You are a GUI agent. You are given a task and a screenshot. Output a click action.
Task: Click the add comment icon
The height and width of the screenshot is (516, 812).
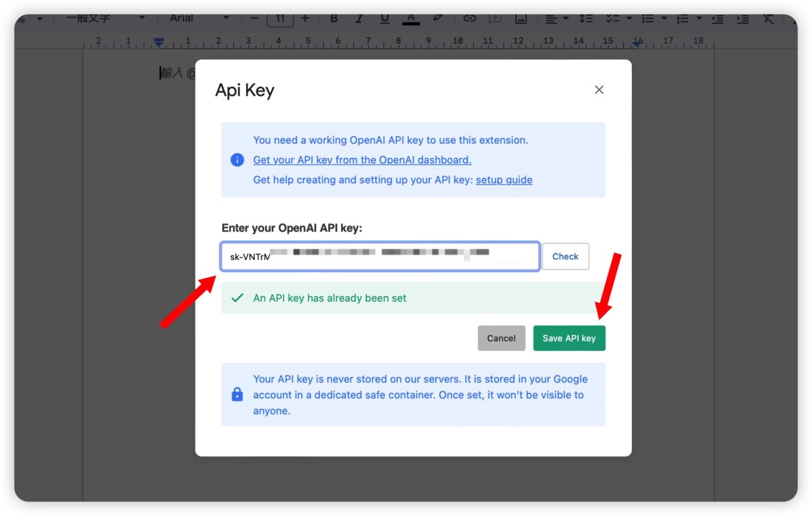pyautogui.click(x=495, y=18)
